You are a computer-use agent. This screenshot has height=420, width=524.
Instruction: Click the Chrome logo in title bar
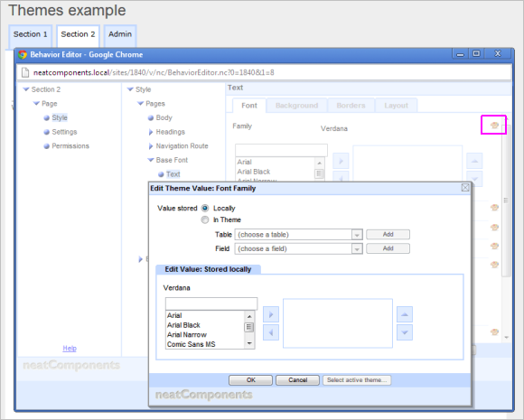23,54
